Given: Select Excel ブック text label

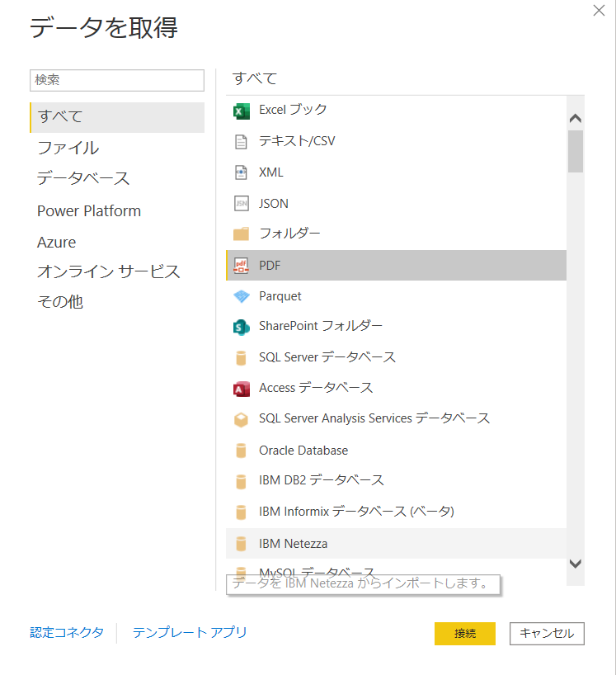Looking at the screenshot, I should coord(293,110).
